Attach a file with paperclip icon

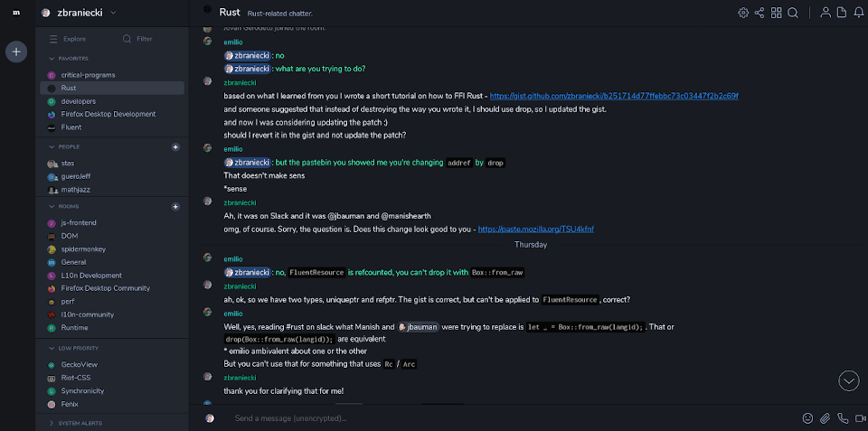[825, 418]
